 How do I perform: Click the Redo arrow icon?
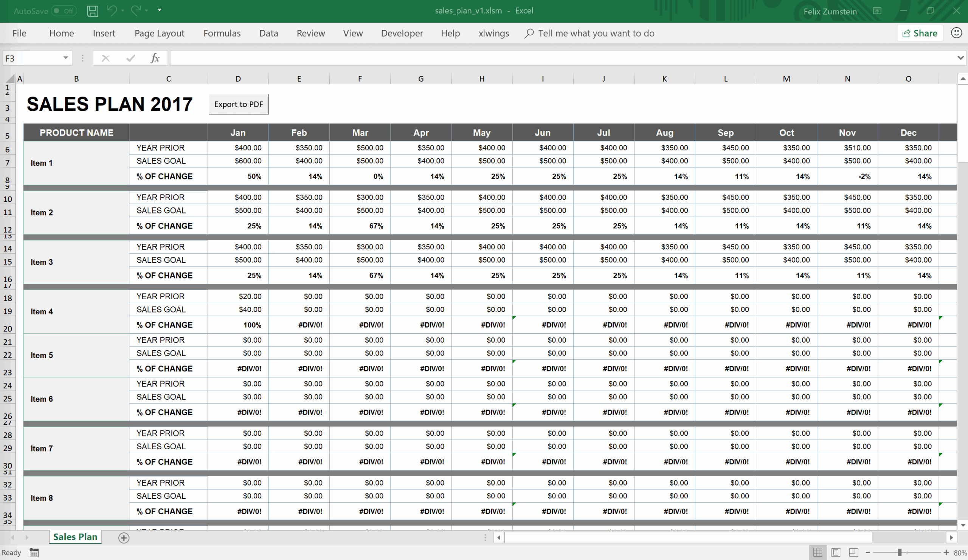tap(136, 10)
